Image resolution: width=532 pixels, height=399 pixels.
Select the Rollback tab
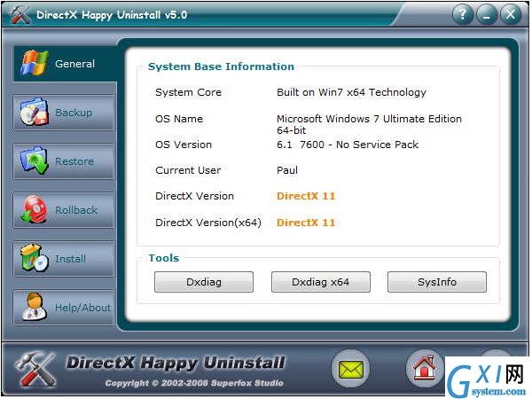click(x=64, y=210)
